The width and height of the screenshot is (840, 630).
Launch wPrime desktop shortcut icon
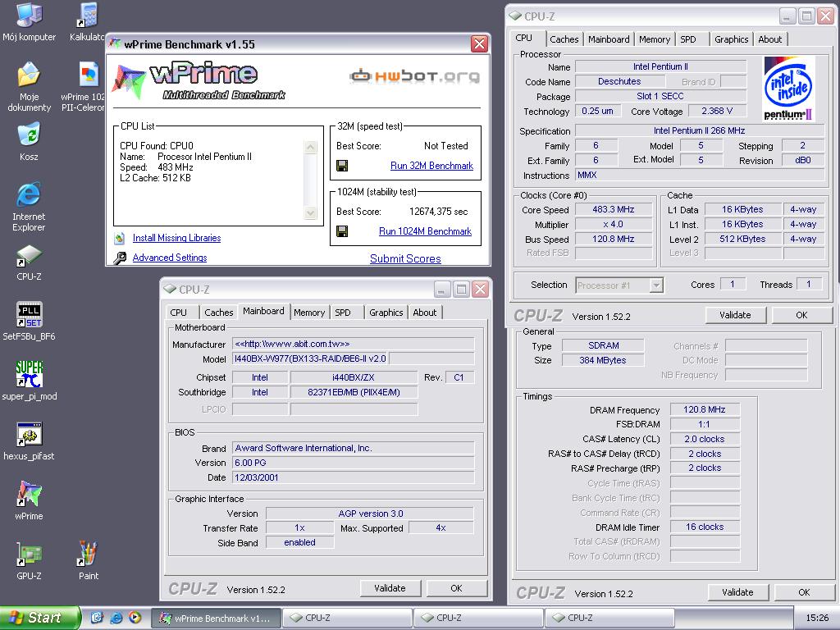click(29, 501)
